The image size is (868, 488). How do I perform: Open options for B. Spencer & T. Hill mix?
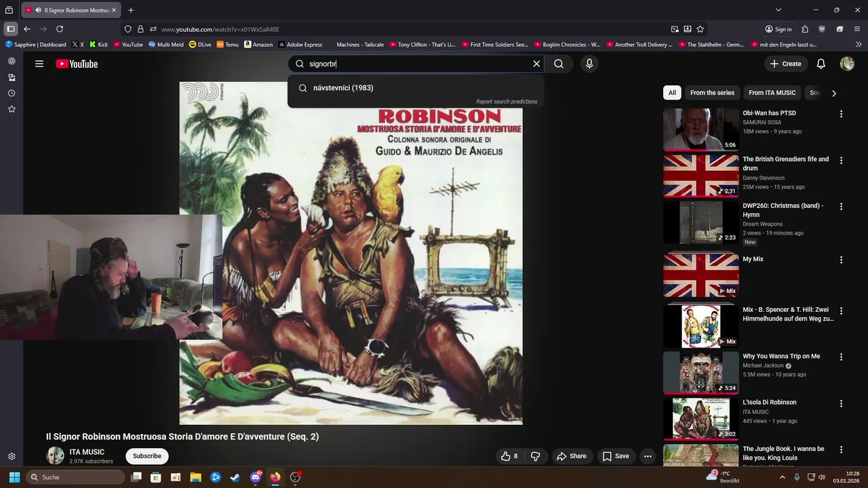841,310
